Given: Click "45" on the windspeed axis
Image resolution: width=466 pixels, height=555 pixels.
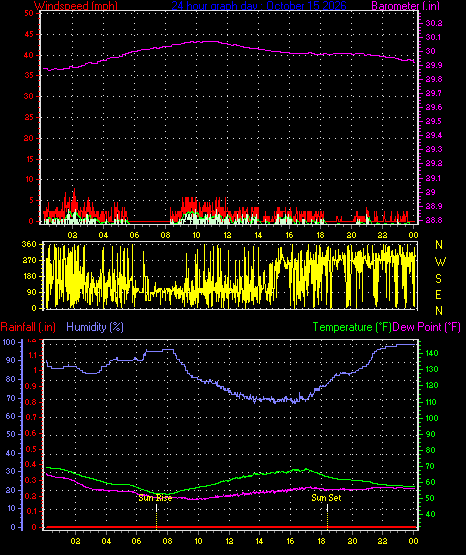Looking at the screenshot, I should click(29, 35).
